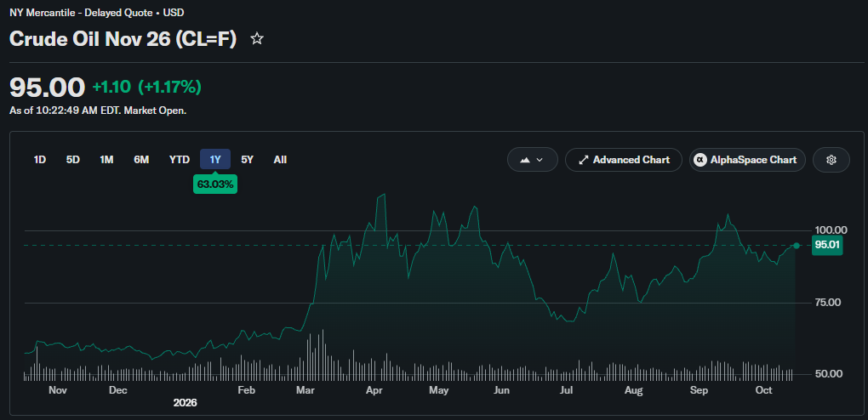Screen dimensions: 868x420
Task: Select the active 1Y range
Action: pyautogui.click(x=215, y=160)
